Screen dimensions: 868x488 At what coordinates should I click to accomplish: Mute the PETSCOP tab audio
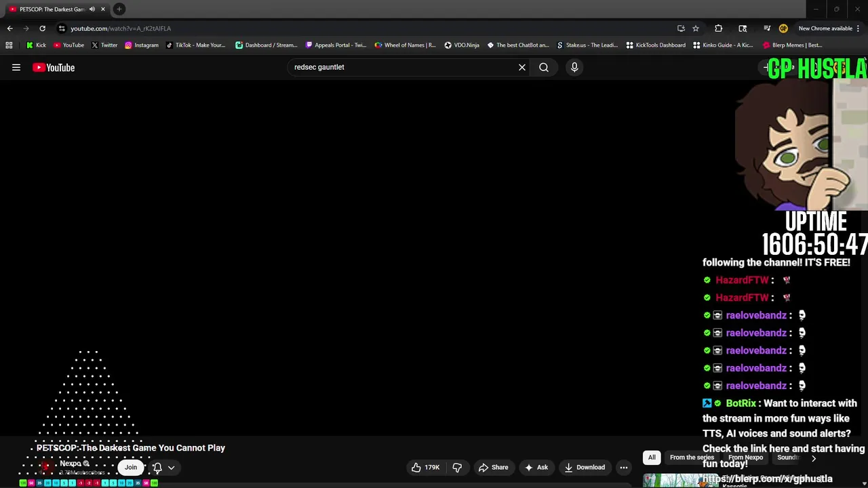click(x=92, y=9)
